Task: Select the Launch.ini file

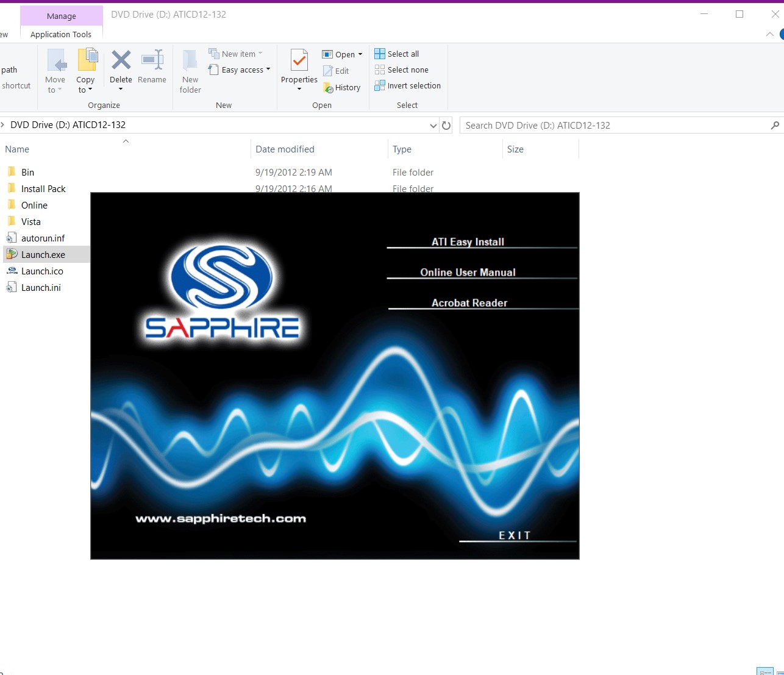Action: tap(41, 288)
